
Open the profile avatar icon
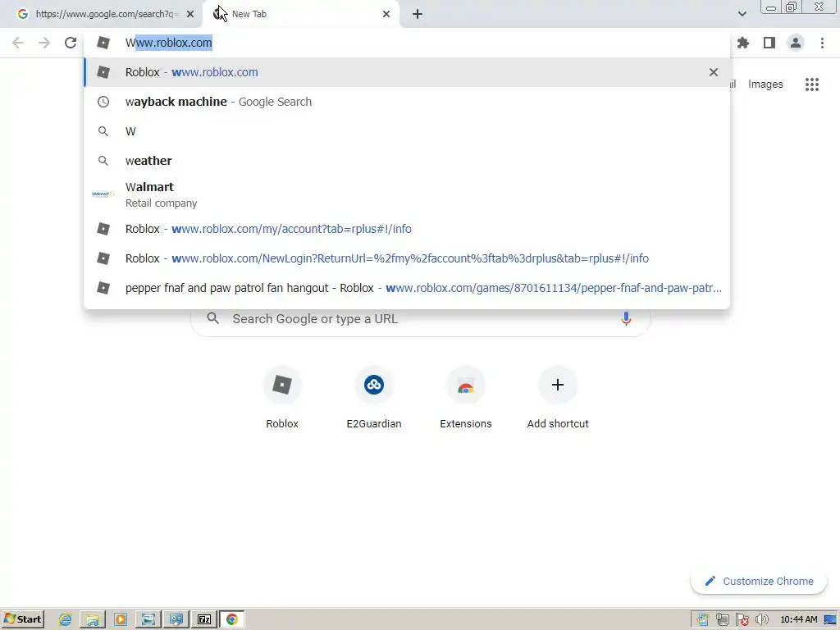[796, 43]
